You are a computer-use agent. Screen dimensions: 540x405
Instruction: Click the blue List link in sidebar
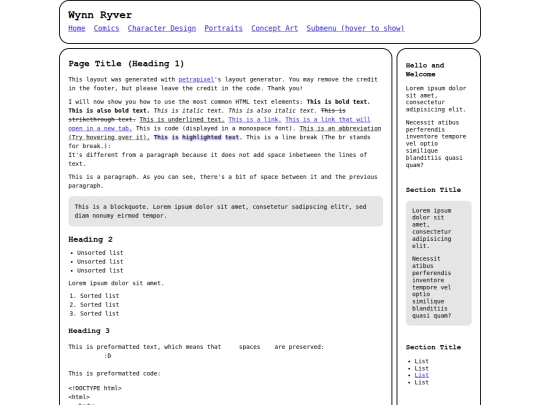click(x=422, y=375)
